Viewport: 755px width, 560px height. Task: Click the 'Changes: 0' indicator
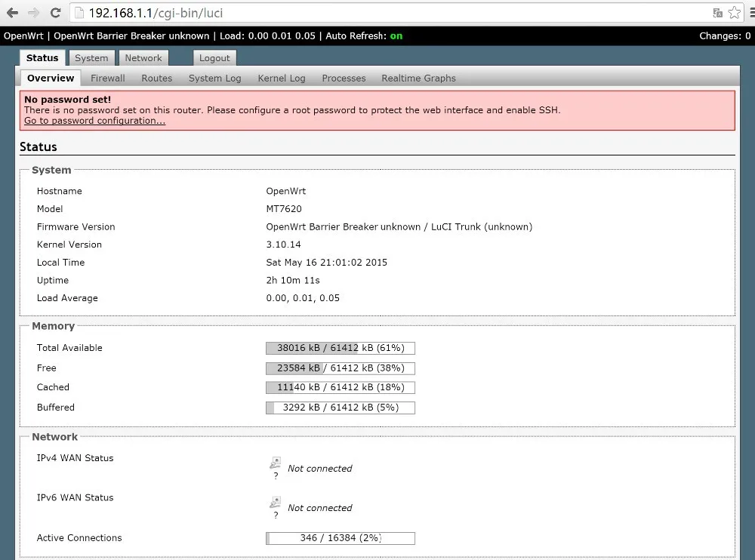[x=725, y=36]
